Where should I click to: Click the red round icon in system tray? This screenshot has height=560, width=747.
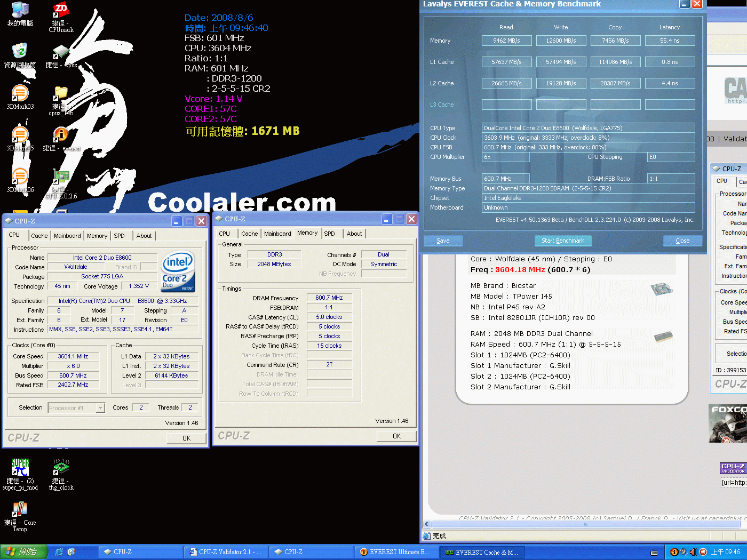pyautogui.click(x=703, y=552)
